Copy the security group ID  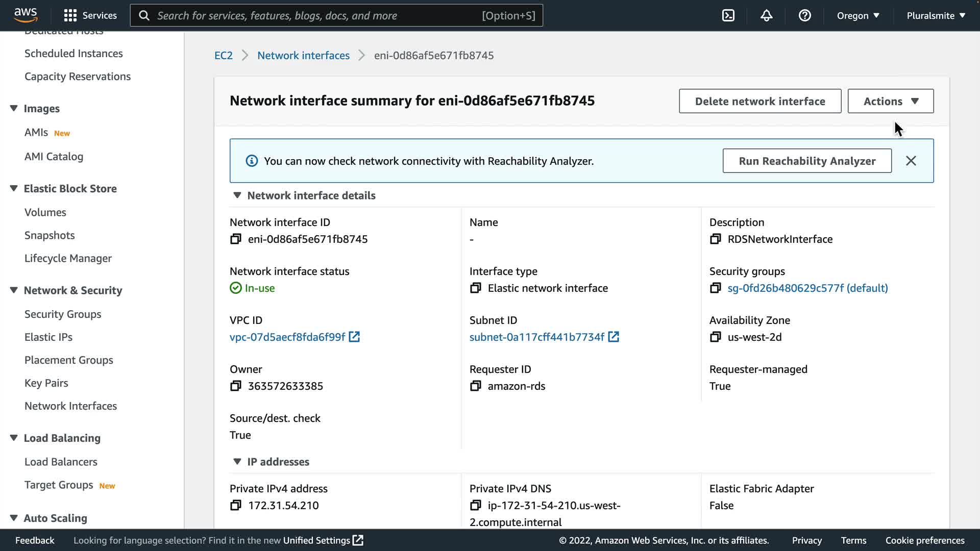pyautogui.click(x=715, y=288)
